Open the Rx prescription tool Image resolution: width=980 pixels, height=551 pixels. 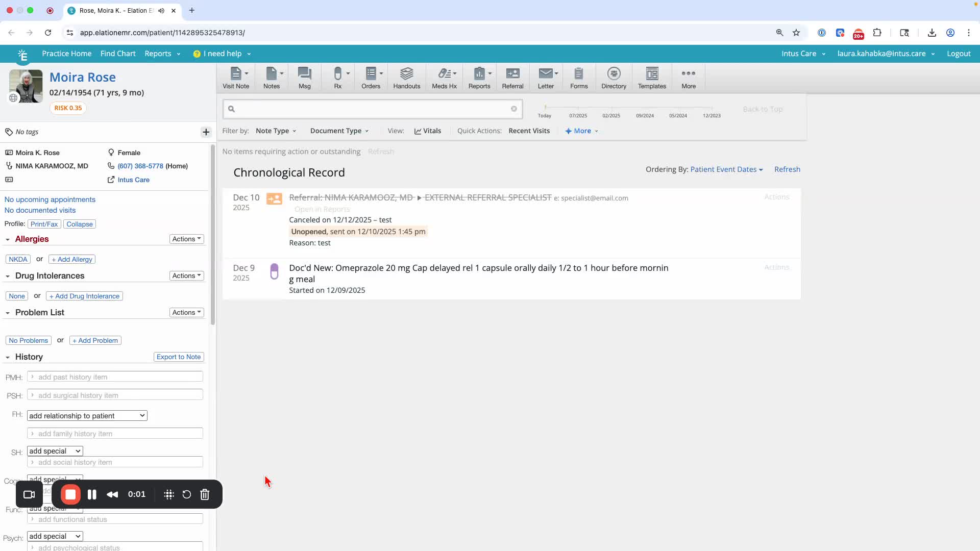point(338,78)
